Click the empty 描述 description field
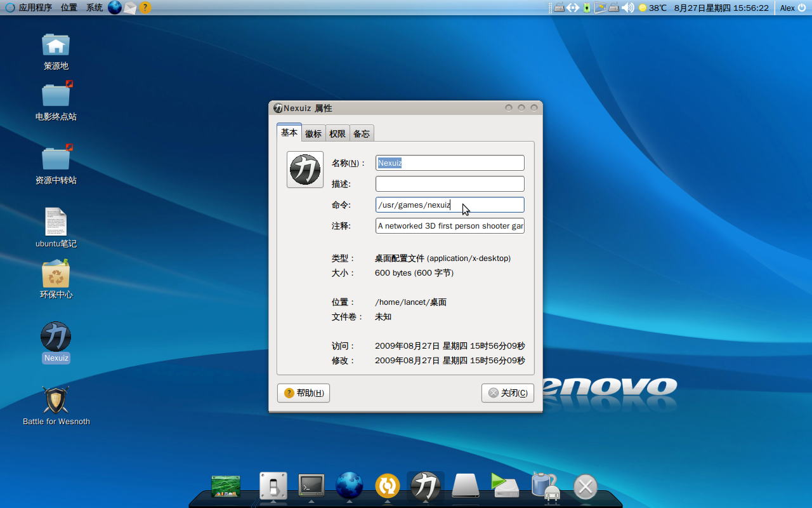Viewport: 812px width, 508px height. pos(450,184)
